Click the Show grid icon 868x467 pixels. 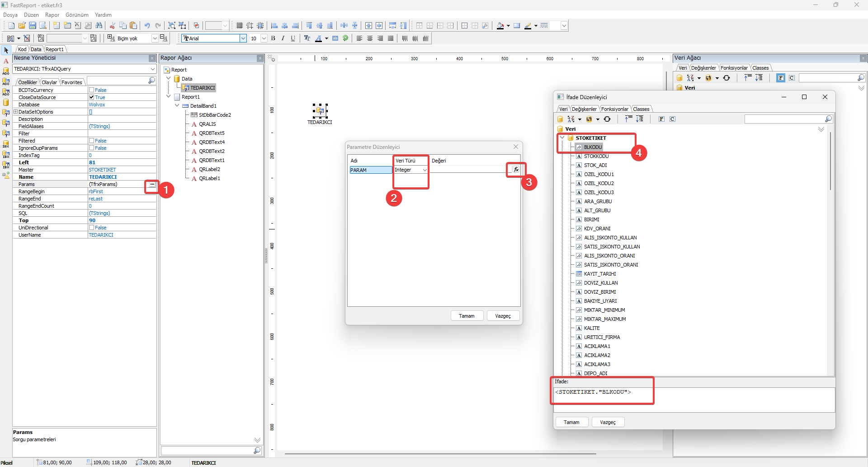click(x=240, y=26)
